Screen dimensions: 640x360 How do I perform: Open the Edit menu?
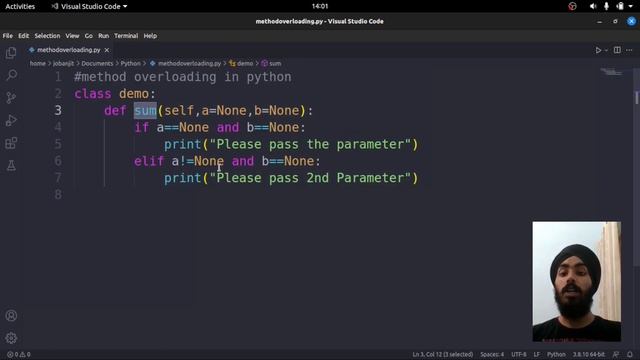coord(24,36)
